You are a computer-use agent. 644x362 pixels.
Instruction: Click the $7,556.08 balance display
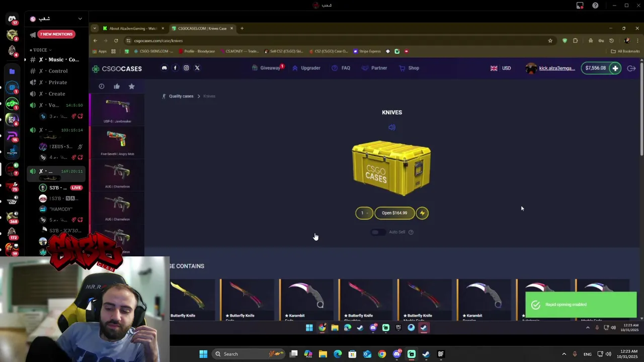click(596, 68)
